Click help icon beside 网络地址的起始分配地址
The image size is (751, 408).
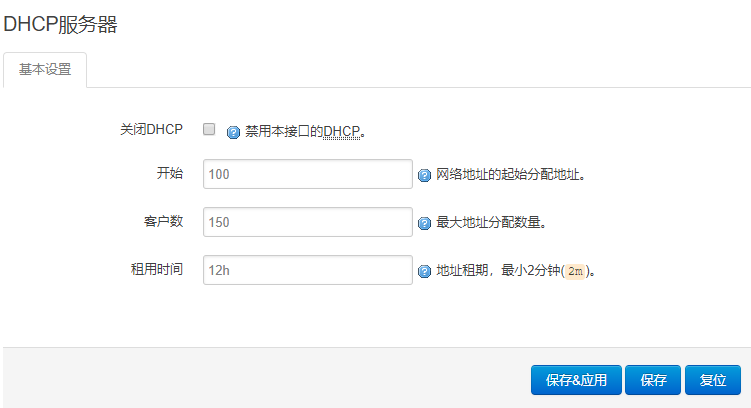424,175
